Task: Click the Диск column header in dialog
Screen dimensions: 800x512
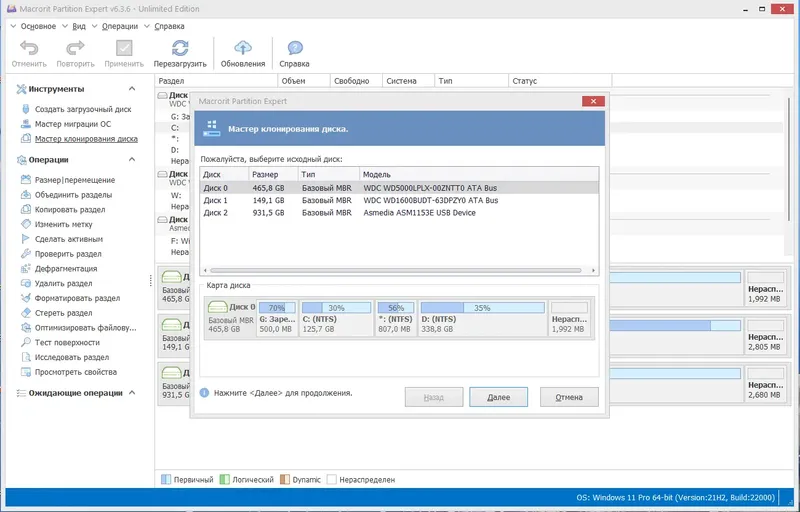Action: click(x=224, y=174)
